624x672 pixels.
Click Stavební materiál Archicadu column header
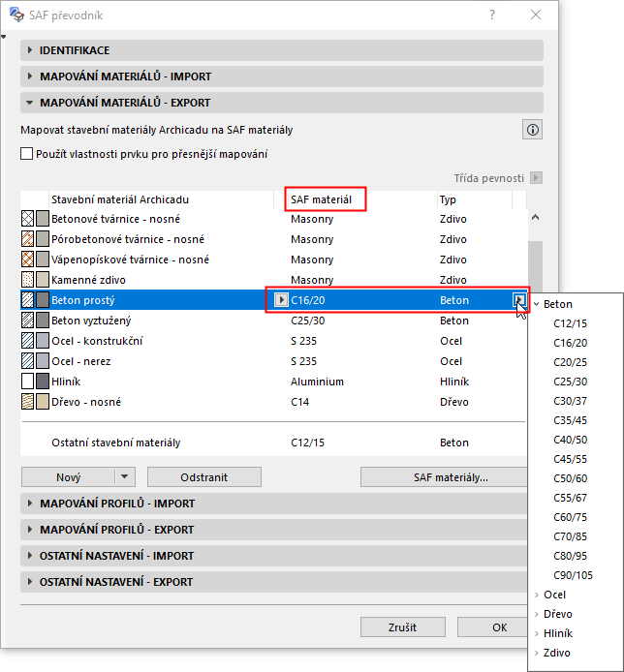click(120, 199)
